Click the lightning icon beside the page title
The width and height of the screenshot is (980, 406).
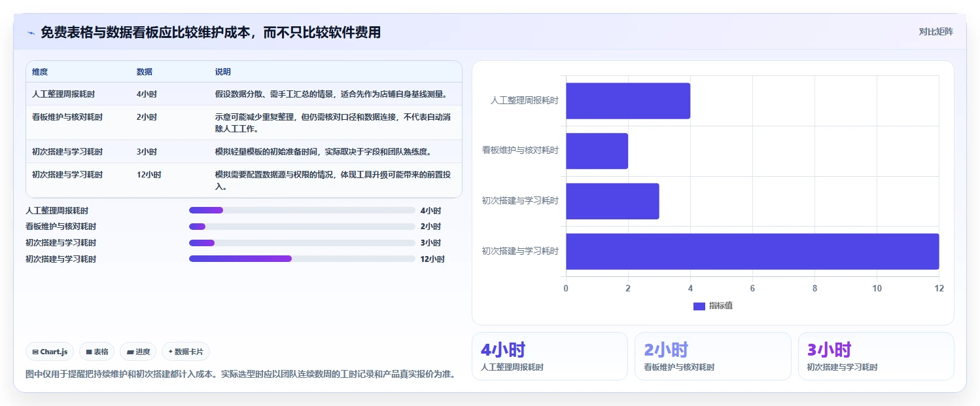click(x=31, y=33)
